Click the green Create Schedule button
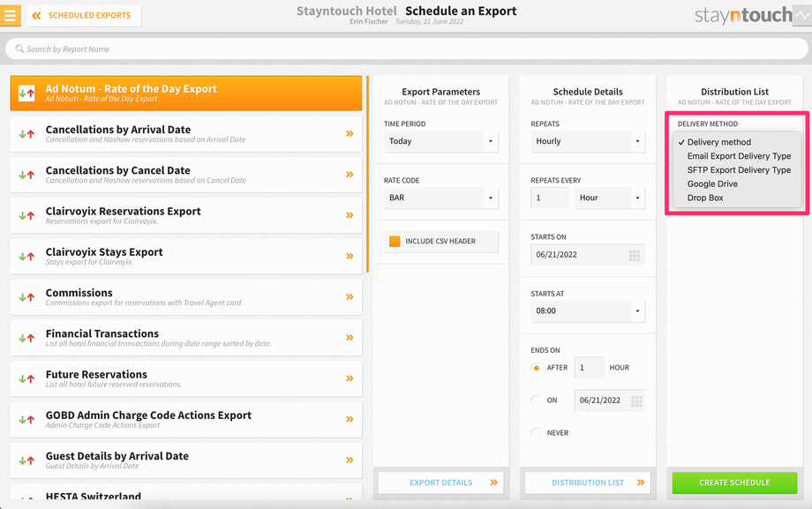The width and height of the screenshot is (812, 509). tap(734, 483)
